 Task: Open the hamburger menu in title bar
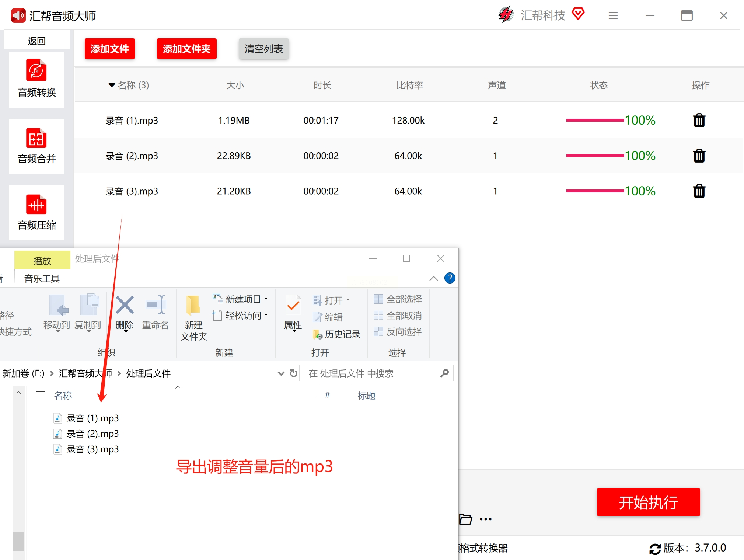(x=613, y=15)
